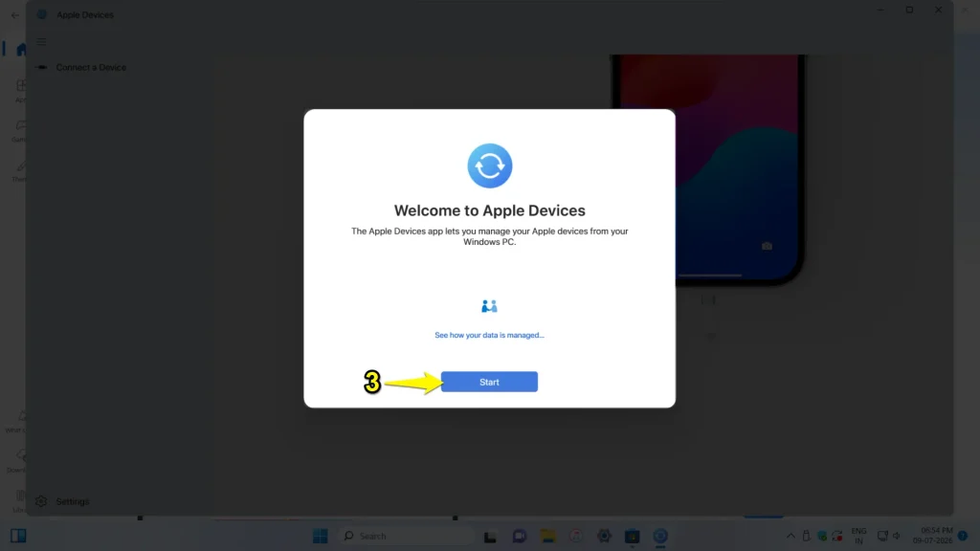980x551 pixels.
Task: Click the Apple Devices app icon in the title bar
Action: coord(42,14)
